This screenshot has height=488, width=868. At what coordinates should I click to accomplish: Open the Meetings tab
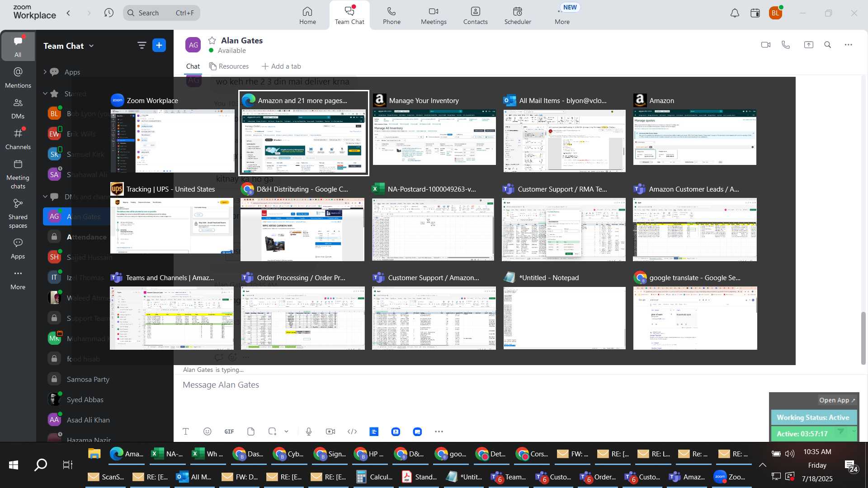point(434,15)
